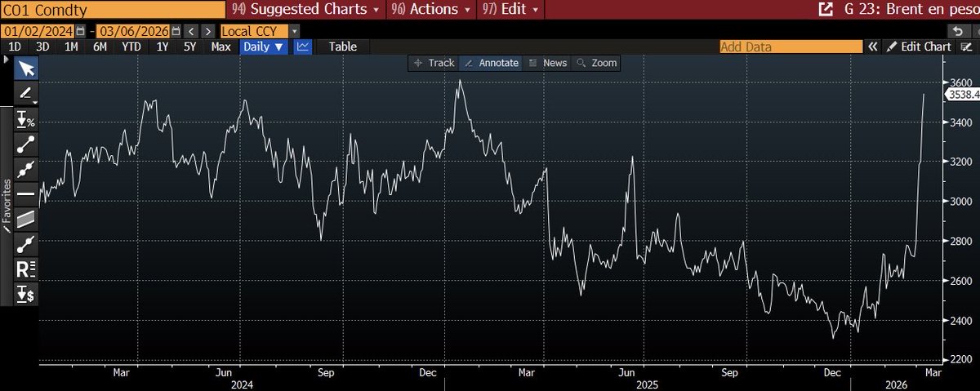Select the 1M range tab

71,47
